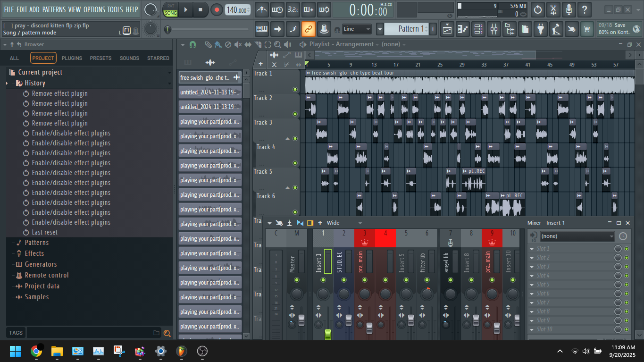Viewport: 644px width, 362px height.
Task: Click the record button in transport
Action: (217, 9)
